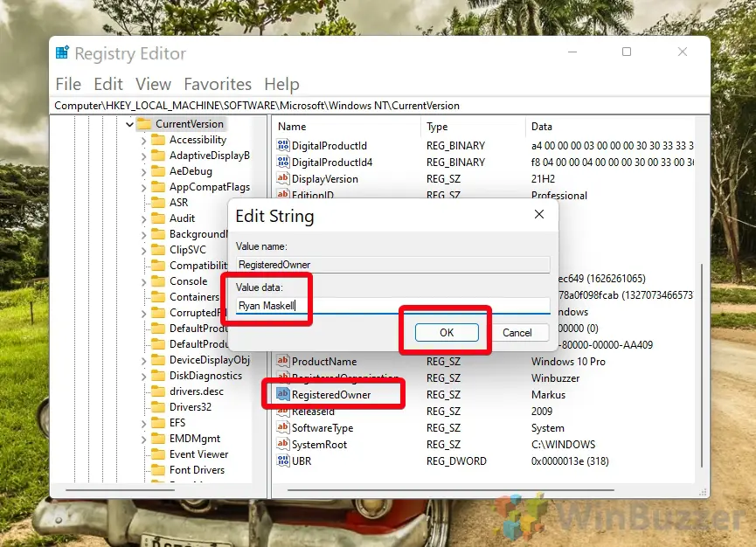756x547 pixels.
Task: Click the Registry Editor app icon in title bar
Action: (x=62, y=53)
